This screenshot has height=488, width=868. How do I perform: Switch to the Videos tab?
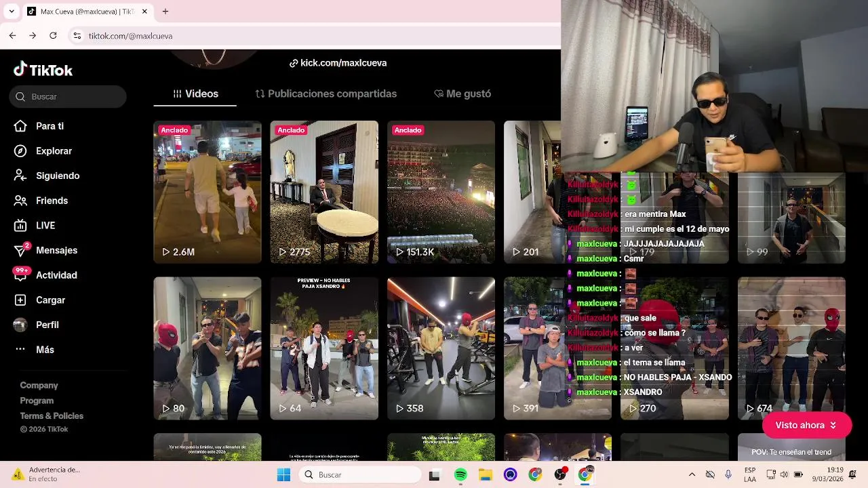[195, 94]
